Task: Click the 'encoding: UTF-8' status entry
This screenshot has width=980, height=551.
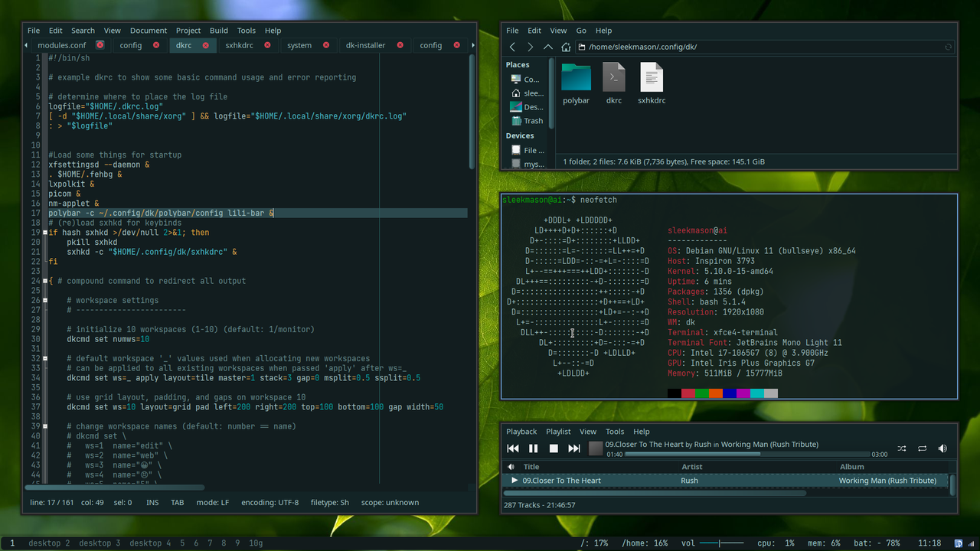Action: pyautogui.click(x=269, y=503)
